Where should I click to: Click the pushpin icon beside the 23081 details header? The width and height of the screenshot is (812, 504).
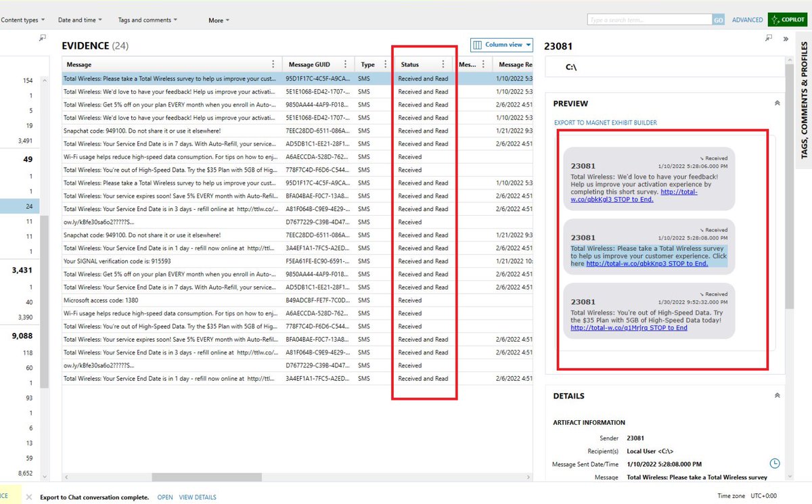coord(769,39)
